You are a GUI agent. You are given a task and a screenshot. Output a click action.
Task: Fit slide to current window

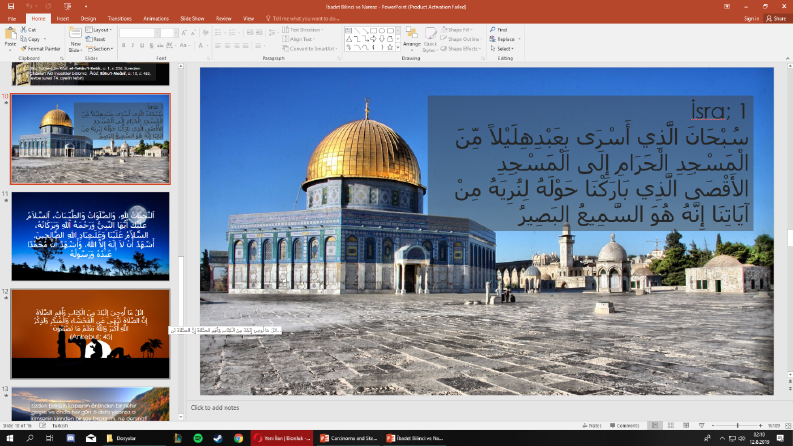click(x=788, y=425)
